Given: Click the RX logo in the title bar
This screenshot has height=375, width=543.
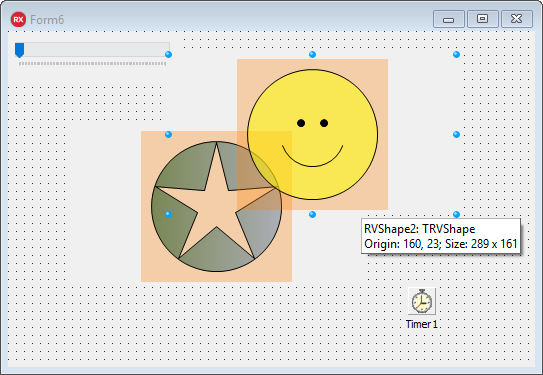Looking at the screenshot, I should [x=18, y=19].
